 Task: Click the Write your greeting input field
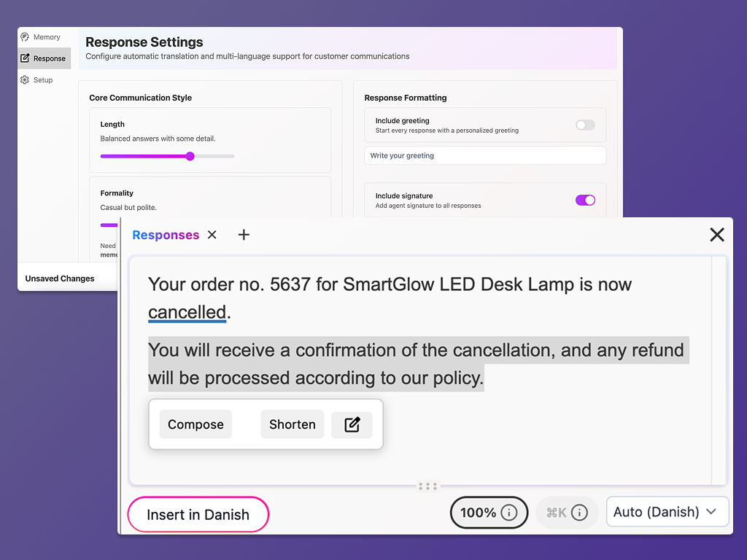point(484,155)
